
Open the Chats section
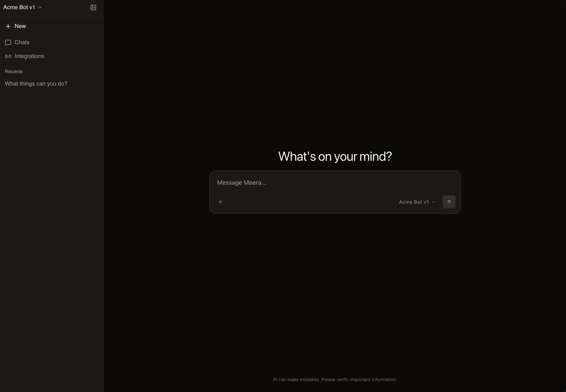coord(22,42)
